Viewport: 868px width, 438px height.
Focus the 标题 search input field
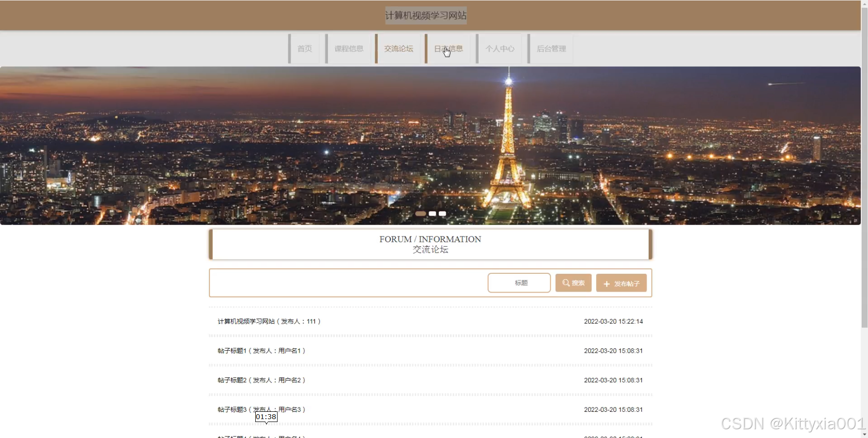pos(519,283)
